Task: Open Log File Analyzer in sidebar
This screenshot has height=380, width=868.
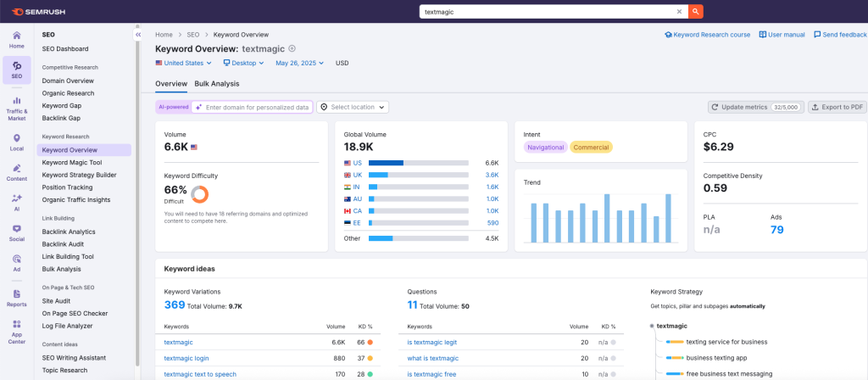Action: 68,326
